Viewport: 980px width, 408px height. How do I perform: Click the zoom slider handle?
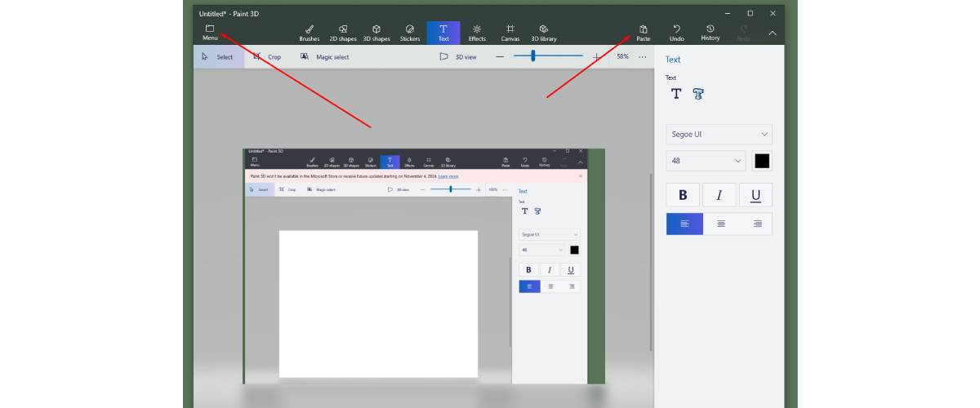[533, 56]
